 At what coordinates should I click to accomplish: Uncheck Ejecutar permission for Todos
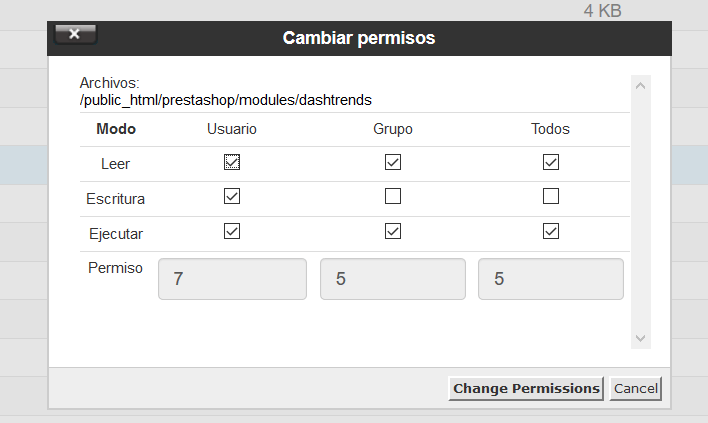pyautogui.click(x=551, y=231)
